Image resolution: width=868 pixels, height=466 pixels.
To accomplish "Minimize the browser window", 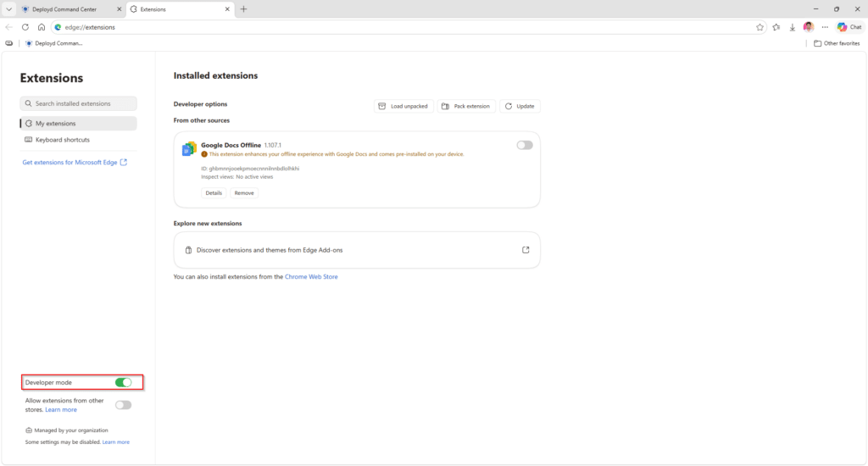I will tap(815, 9).
